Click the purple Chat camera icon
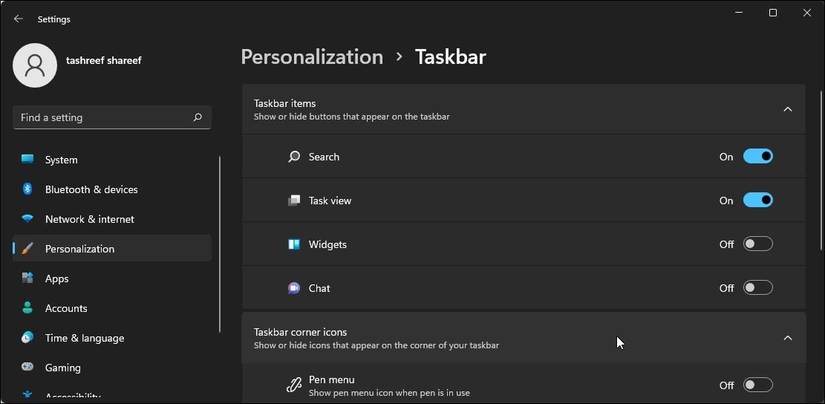The image size is (825, 404). tap(294, 288)
